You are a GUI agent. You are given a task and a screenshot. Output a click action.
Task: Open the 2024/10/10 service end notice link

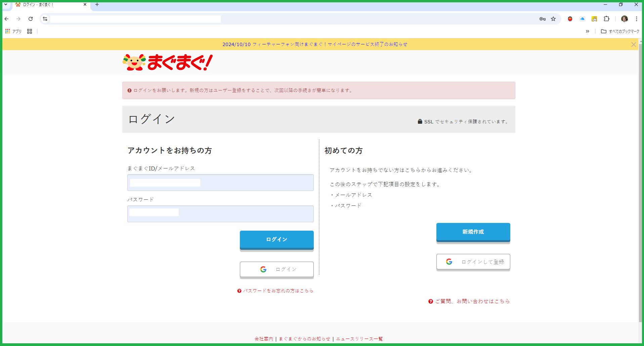coord(315,44)
